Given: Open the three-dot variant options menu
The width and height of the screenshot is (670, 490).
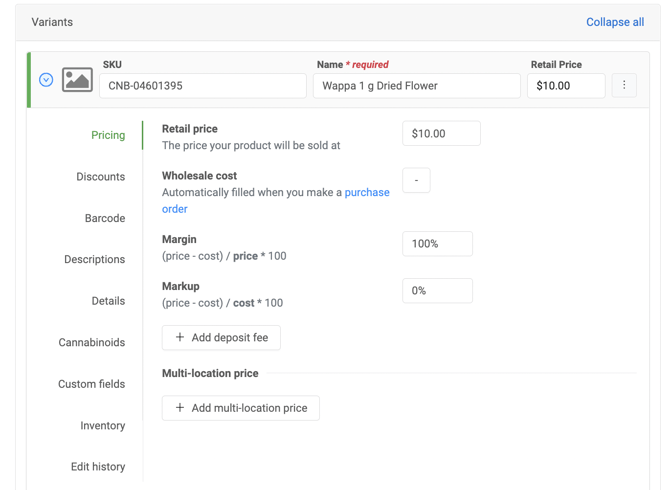Looking at the screenshot, I should [624, 85].
